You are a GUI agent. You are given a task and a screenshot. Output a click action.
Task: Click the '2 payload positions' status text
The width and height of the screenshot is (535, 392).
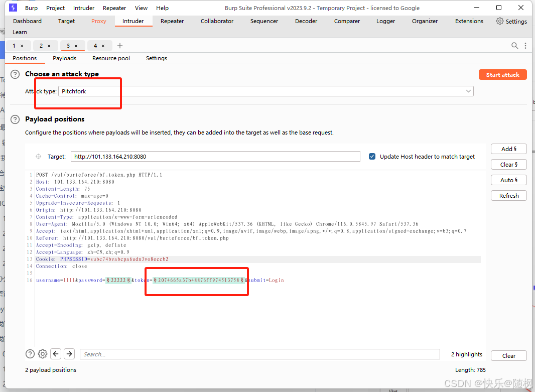(51, 370)
